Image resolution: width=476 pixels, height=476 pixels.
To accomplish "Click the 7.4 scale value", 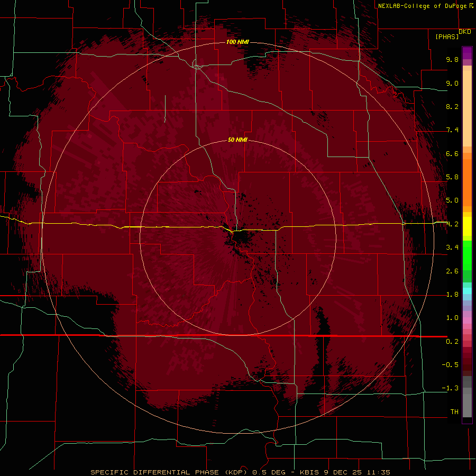I will click(452, 130).
